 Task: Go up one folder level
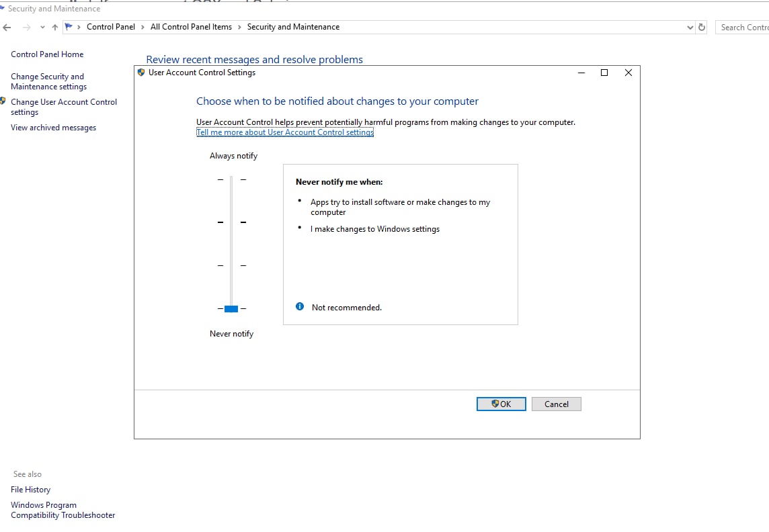click(x=55, y=28)
